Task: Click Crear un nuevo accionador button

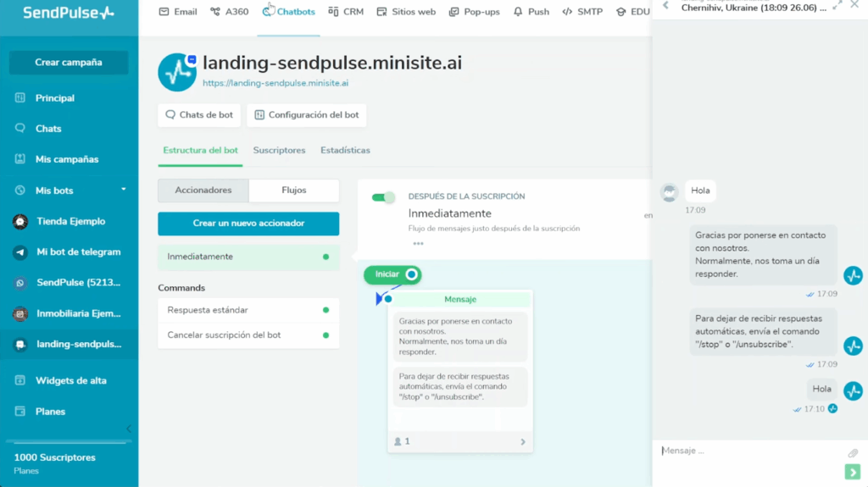Action: coord(248,224)
